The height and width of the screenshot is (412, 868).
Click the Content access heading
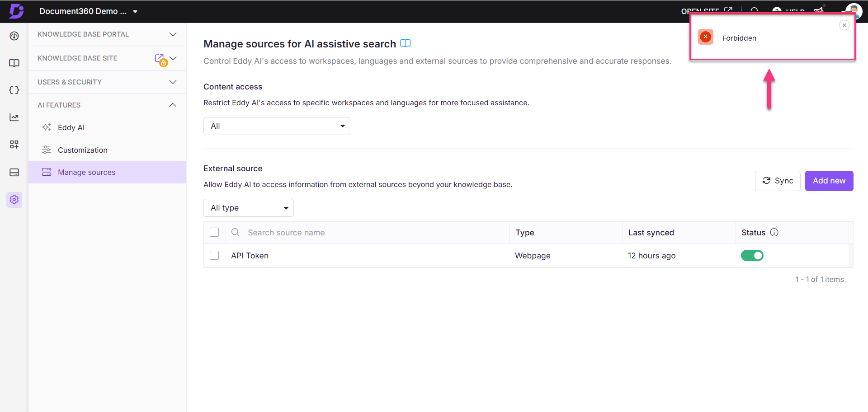coord(233,86)
